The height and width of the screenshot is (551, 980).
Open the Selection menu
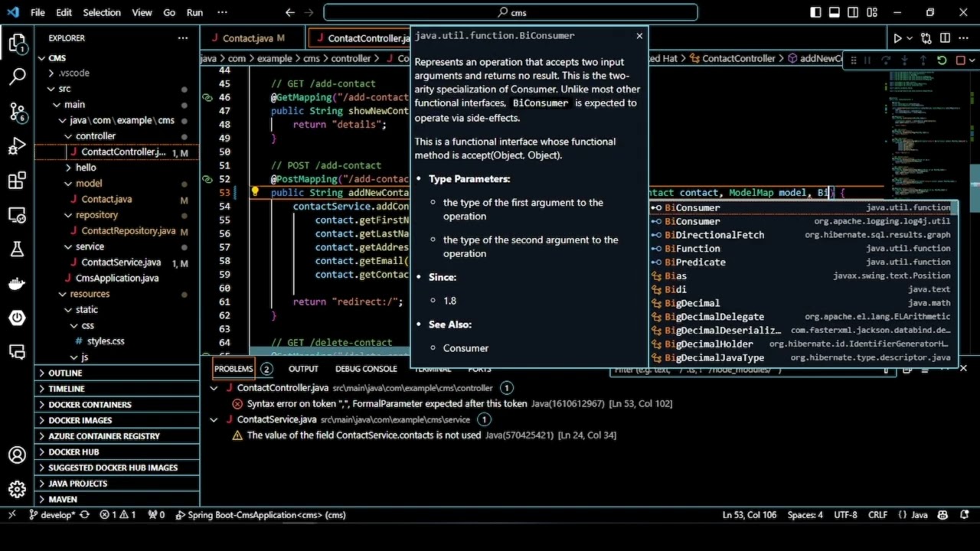coord(101,12)
